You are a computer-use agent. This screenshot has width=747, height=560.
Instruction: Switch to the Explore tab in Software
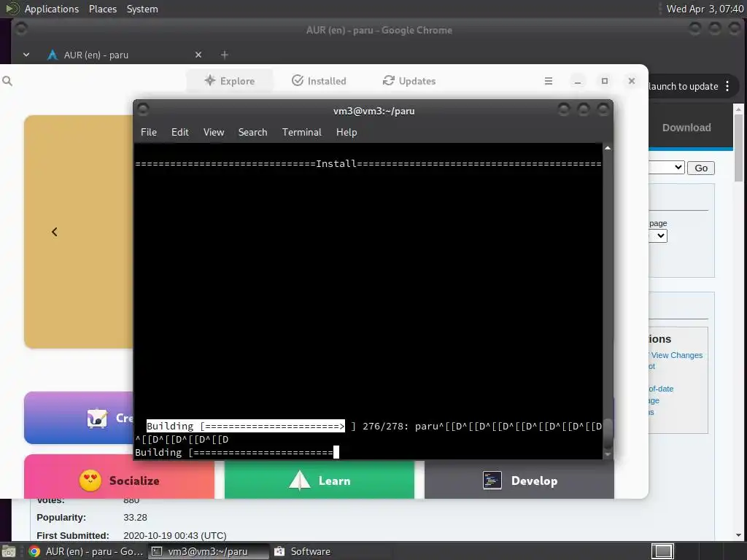230,81
